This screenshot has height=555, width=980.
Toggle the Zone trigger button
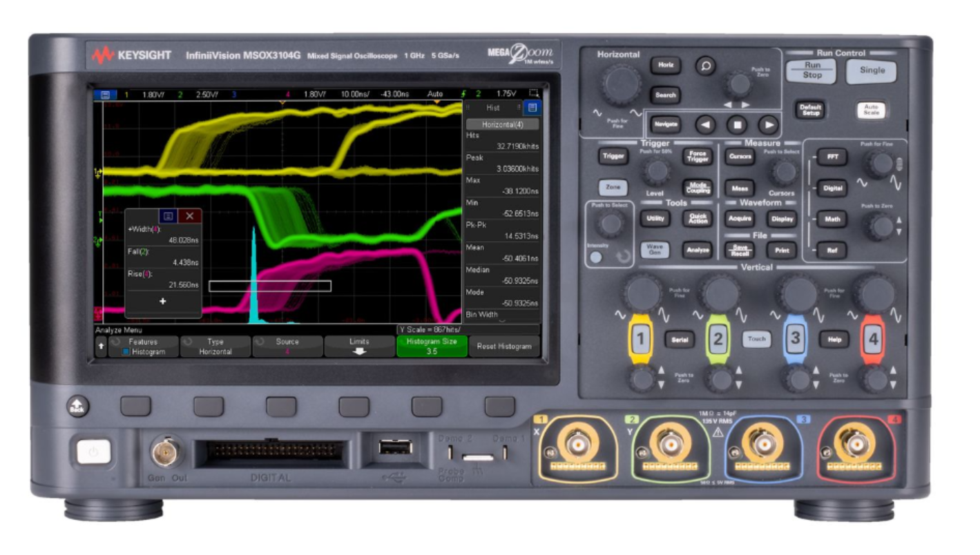tap(612, 187)
